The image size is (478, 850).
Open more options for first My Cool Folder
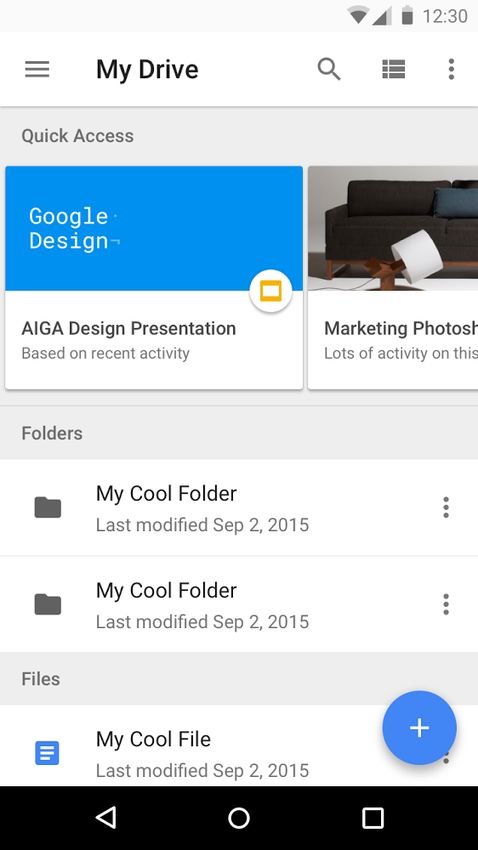[x=445, y=507]
